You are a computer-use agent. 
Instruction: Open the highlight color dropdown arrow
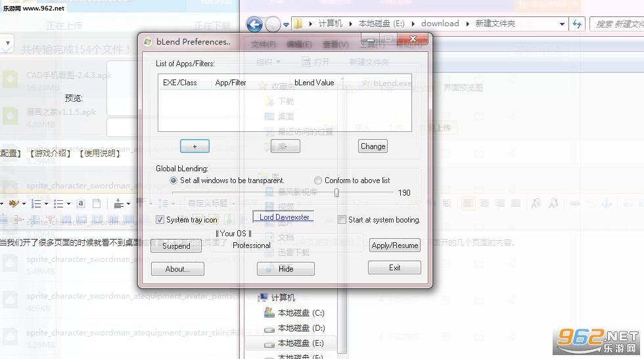point(24,203)
